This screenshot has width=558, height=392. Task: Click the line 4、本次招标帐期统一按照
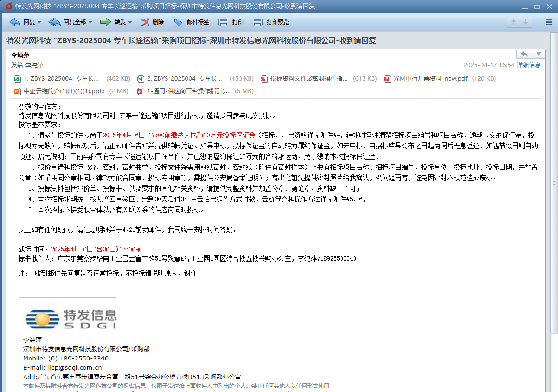click(197, 199)
